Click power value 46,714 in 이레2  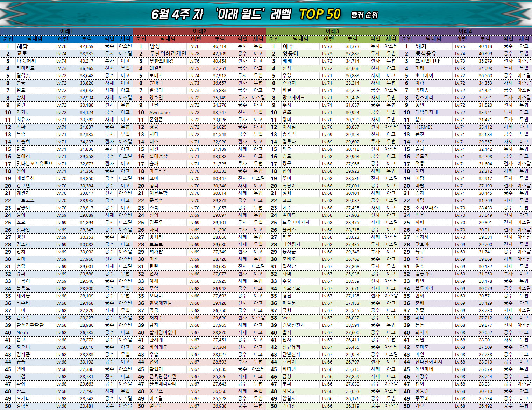coord(219,46)
